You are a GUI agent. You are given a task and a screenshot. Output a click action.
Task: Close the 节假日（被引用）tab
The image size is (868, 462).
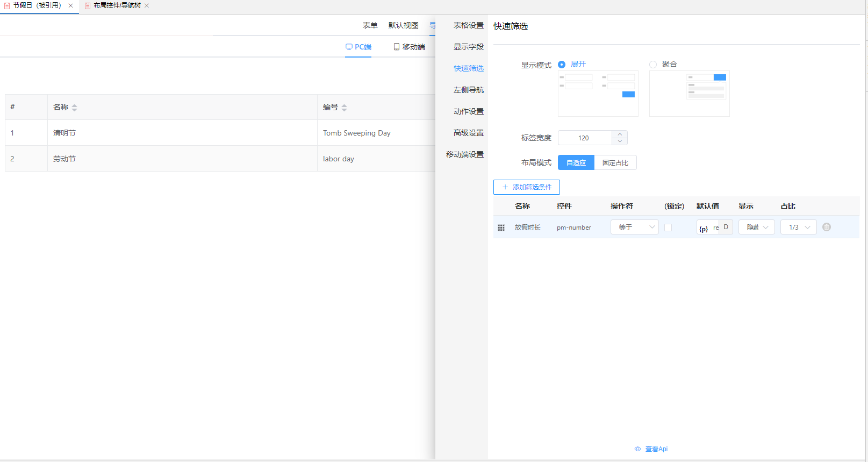71,5
